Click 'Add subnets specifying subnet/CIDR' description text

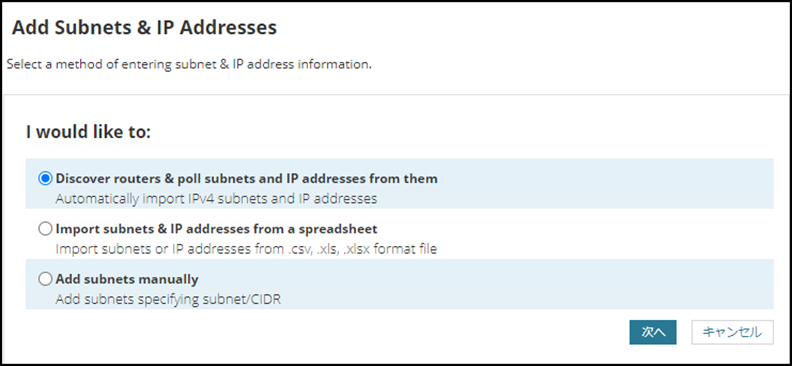(x=168, y=299)
